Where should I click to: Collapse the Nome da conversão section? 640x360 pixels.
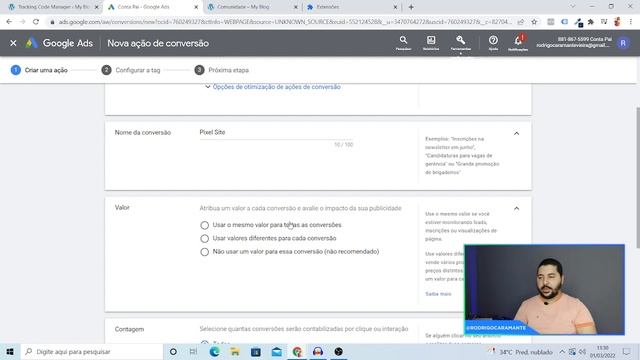(x=516, y=133)
